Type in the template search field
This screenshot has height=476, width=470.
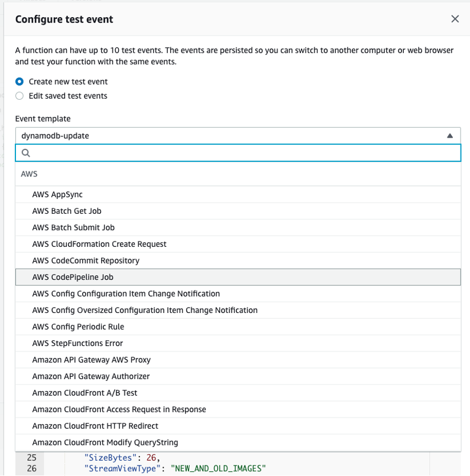click(x=242, y=153)
